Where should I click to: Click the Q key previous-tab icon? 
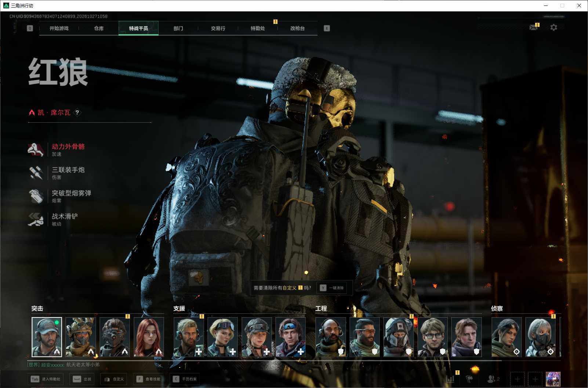(30, 28)
